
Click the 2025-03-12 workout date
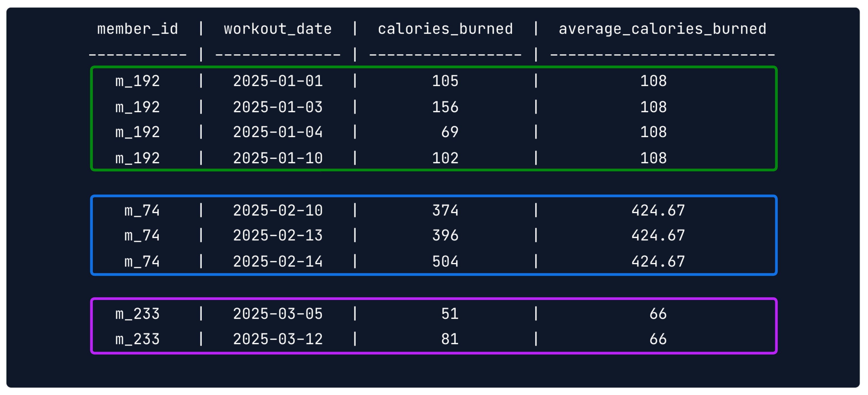[278, 339]
